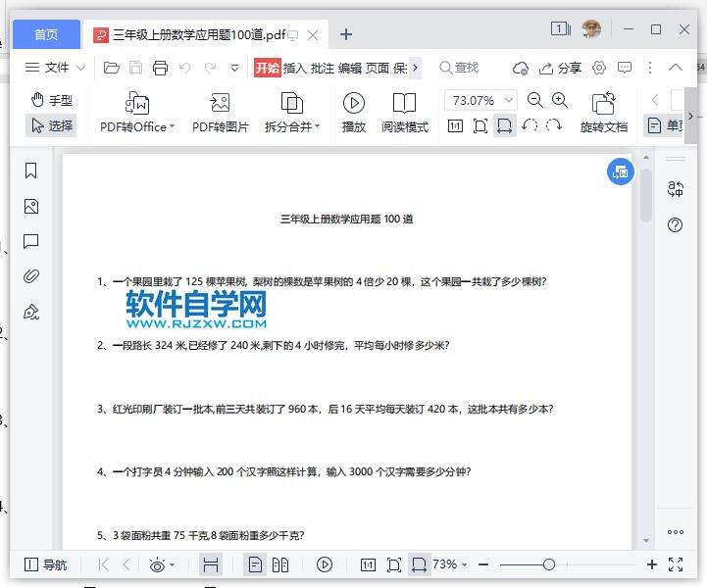Click the save icon

point(135,68)
